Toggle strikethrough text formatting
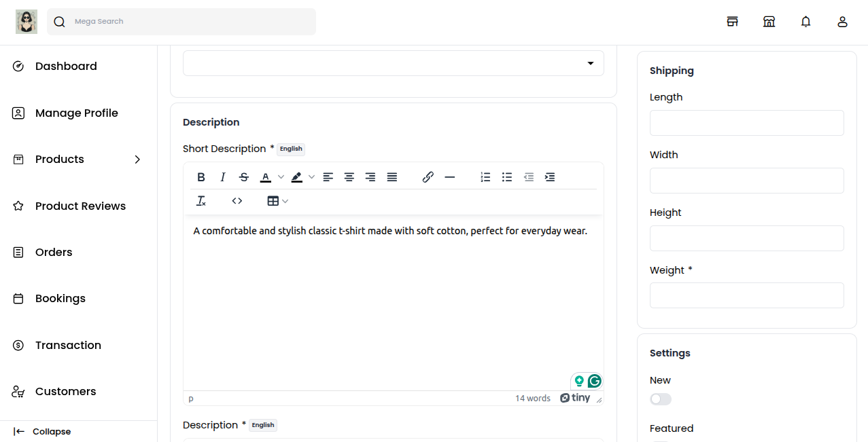The height and width of the screenshot is (442, 868). point(244,177)
